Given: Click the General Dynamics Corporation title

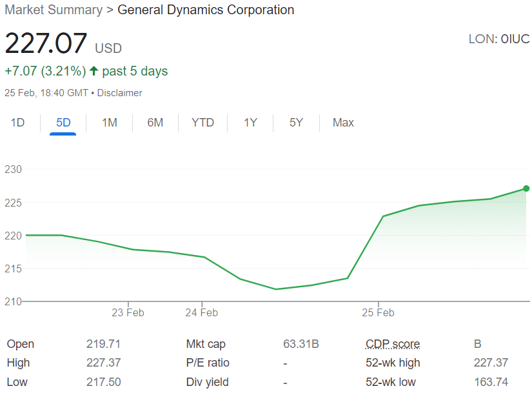Looking at the screenshot, I should [206, 10].
